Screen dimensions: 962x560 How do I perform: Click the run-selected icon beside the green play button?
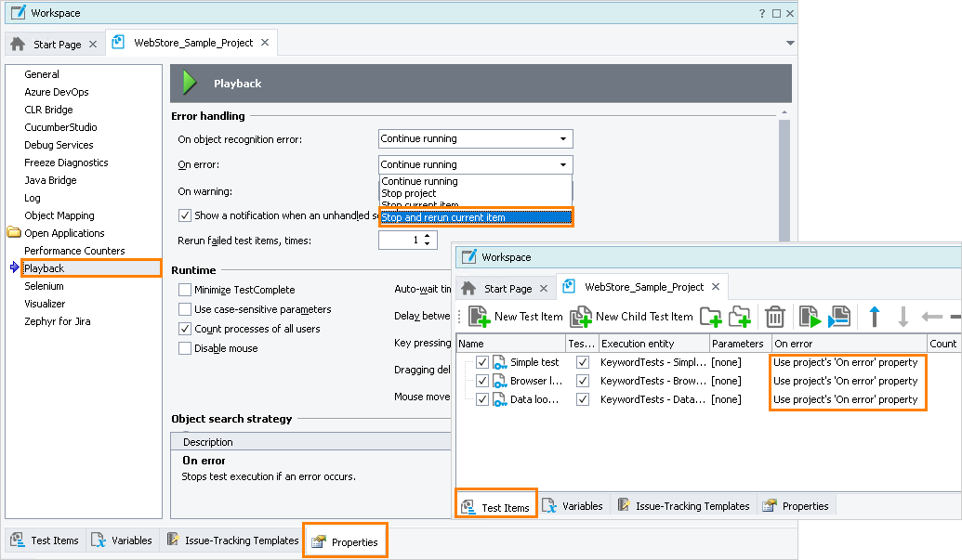[838, 317]
